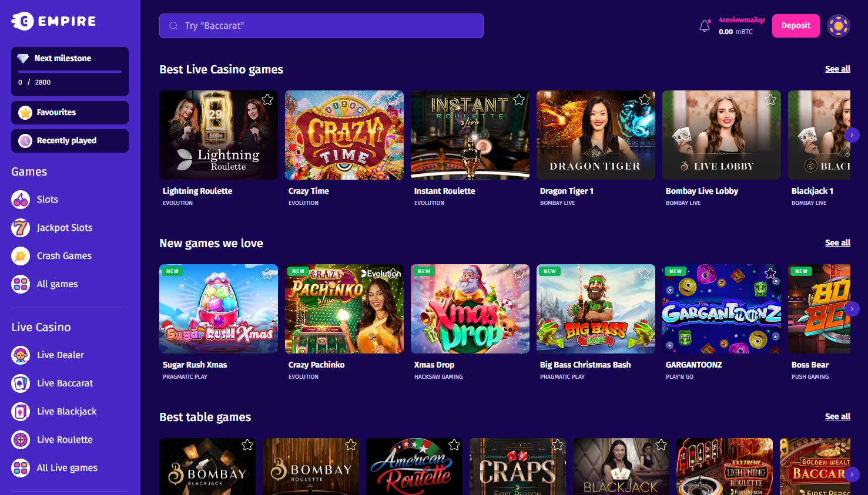Screen dimensions: 868x495
Task: Favourite Dragon Tiger 1 with its star
Action: pyautogui.click(x=645, y=100)
